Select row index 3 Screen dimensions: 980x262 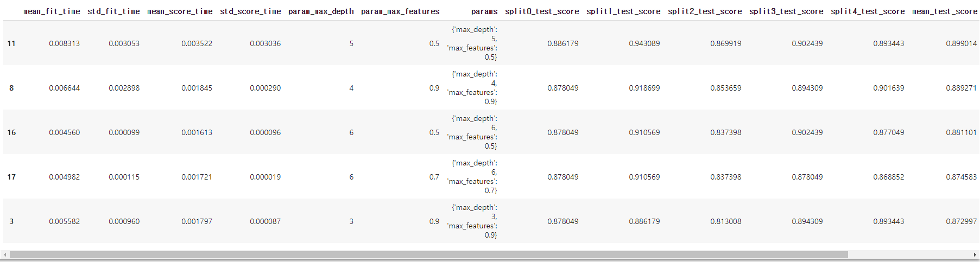pos(11,221)
